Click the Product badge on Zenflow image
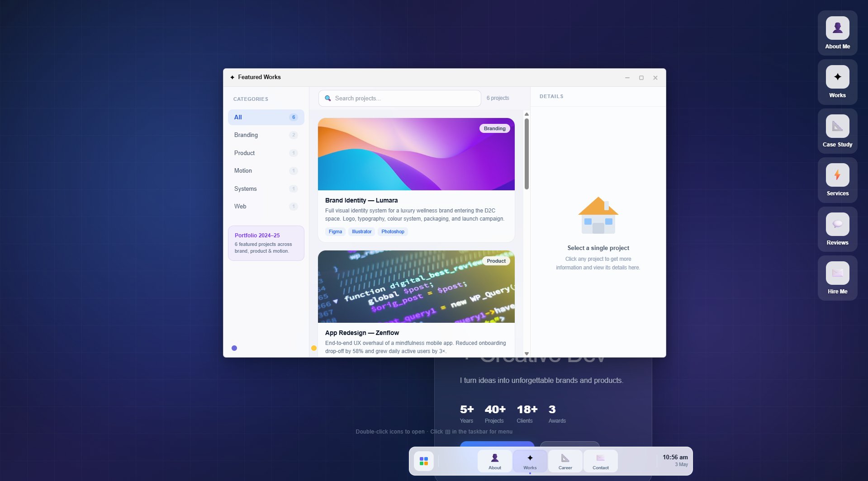This screenshot has width=868, height=481. (x=496, y=261)
